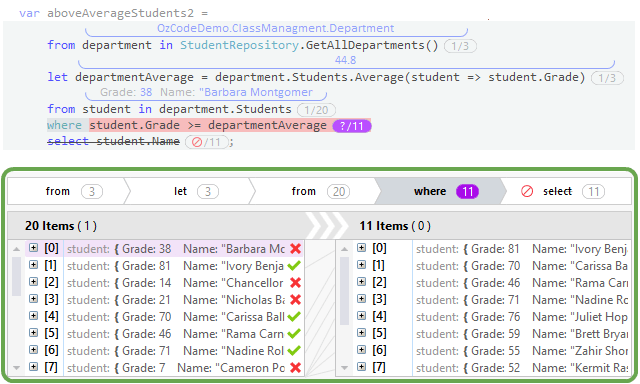Click green check on Nadine Rol row
Viewport: 640px width, 384px height.
coord(294,350)
